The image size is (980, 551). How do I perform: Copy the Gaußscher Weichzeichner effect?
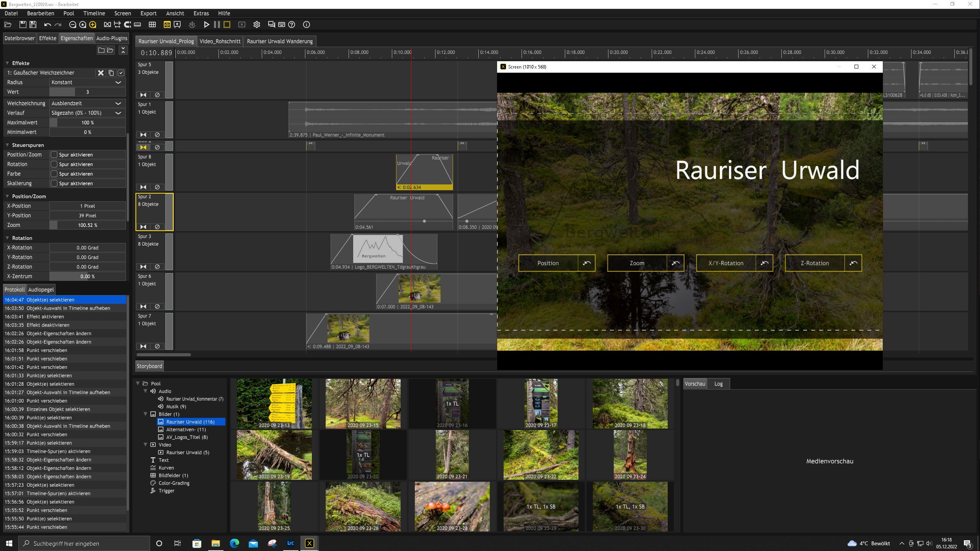point(111,73)
